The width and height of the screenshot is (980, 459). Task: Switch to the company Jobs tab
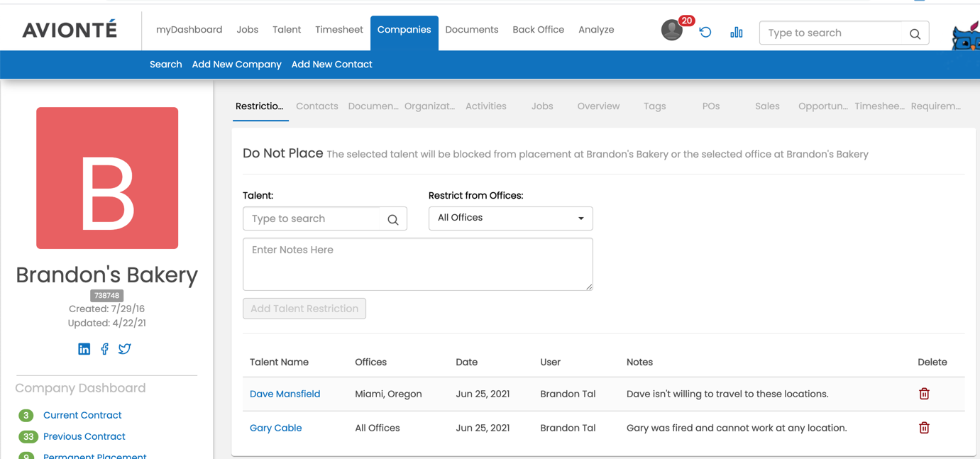tap(542, 106)
